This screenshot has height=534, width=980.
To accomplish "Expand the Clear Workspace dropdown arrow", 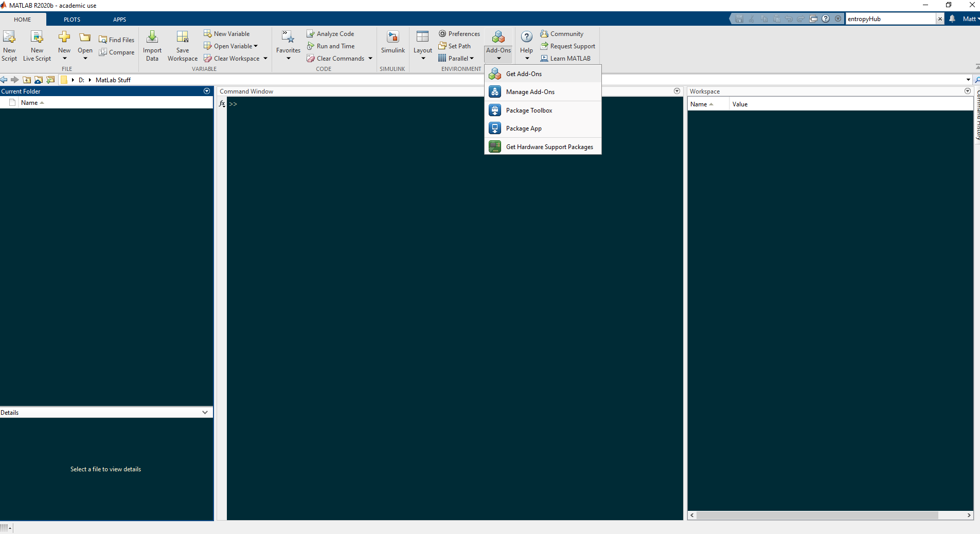I will pos(265,58).
